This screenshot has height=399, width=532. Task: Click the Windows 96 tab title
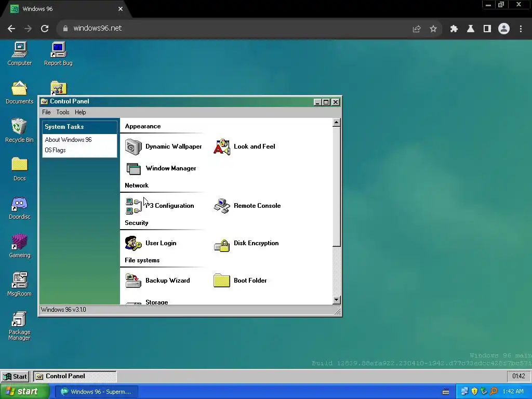pos(37,9)
